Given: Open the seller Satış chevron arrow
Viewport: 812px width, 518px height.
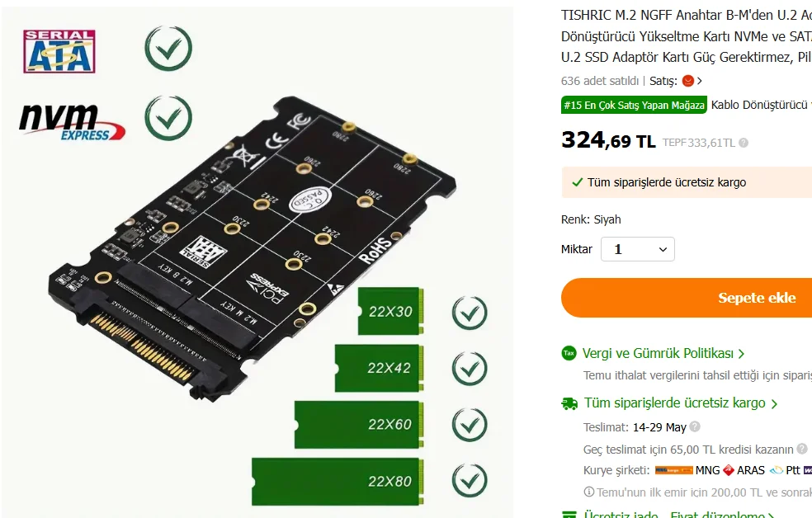Looking at the screenshot, I should (700, 81).
